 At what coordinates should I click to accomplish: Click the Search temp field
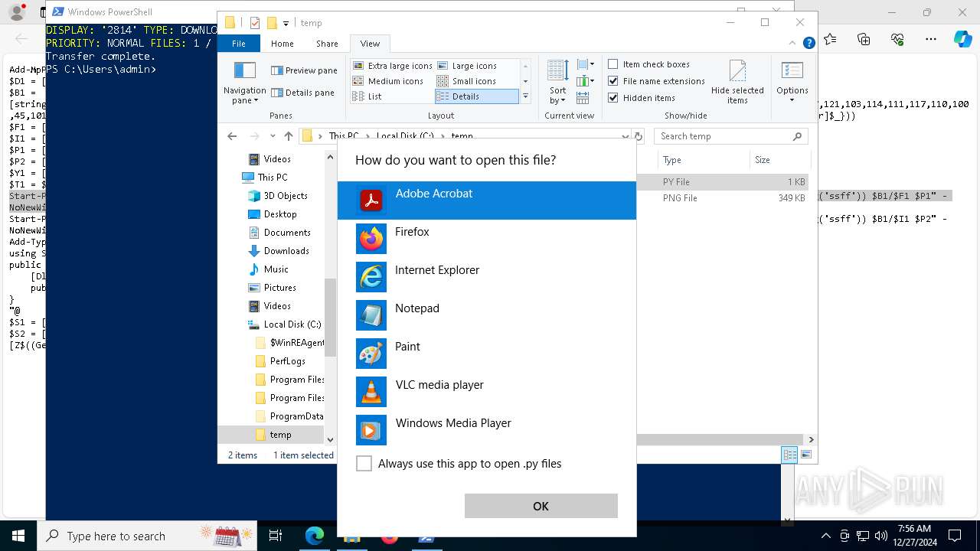(730, 136)
